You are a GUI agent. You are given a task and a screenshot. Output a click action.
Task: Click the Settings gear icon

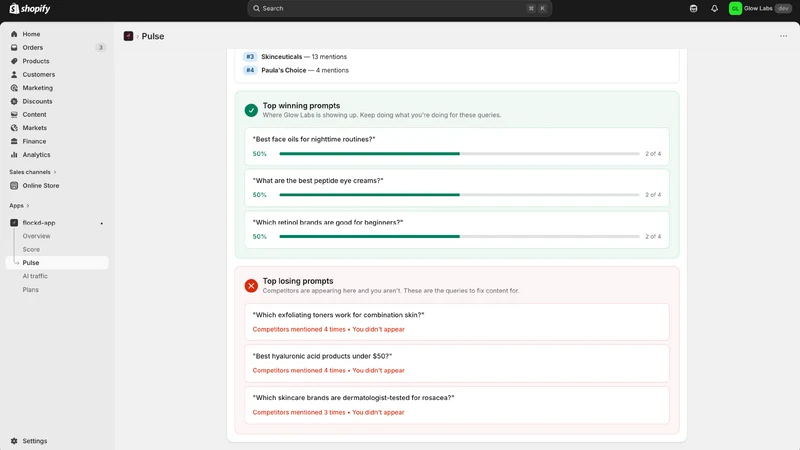pos(14,441)
